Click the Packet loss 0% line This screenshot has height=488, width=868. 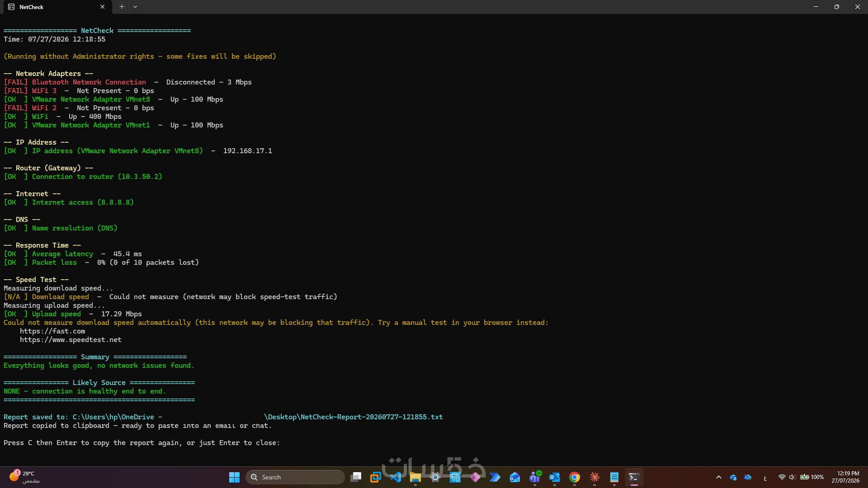tap(101, 263)
